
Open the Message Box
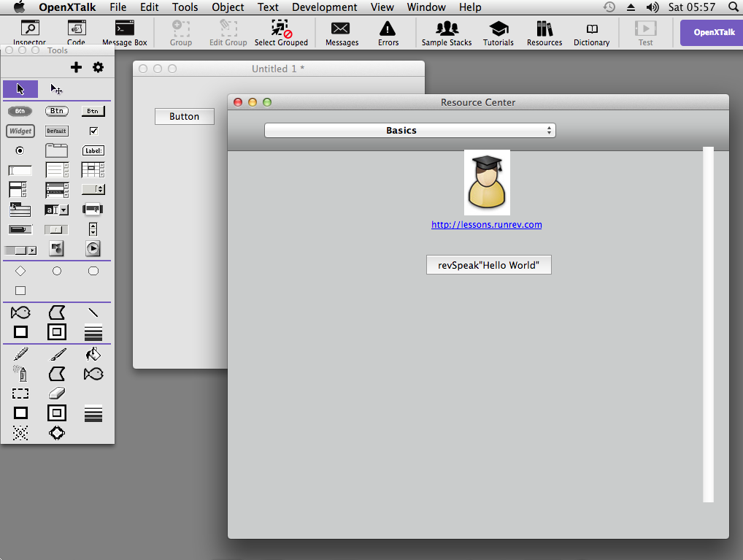pos(125,33)
